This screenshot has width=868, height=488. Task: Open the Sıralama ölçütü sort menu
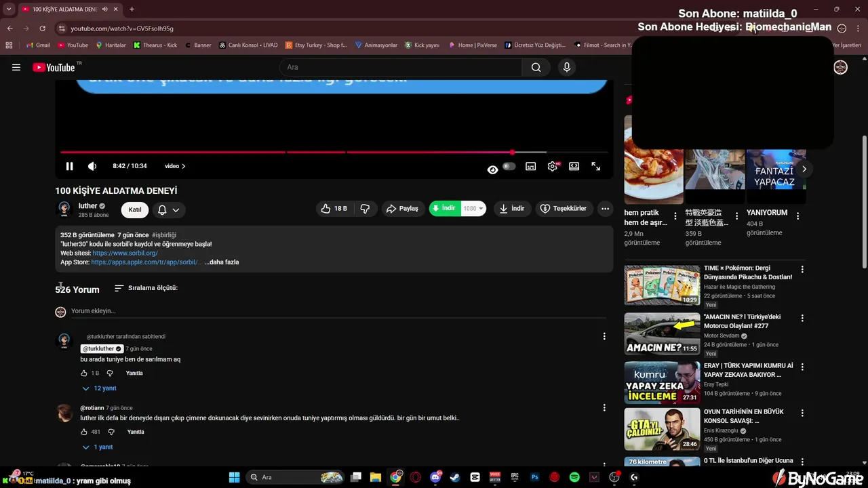pyautogui.click(x=146, y=288)
